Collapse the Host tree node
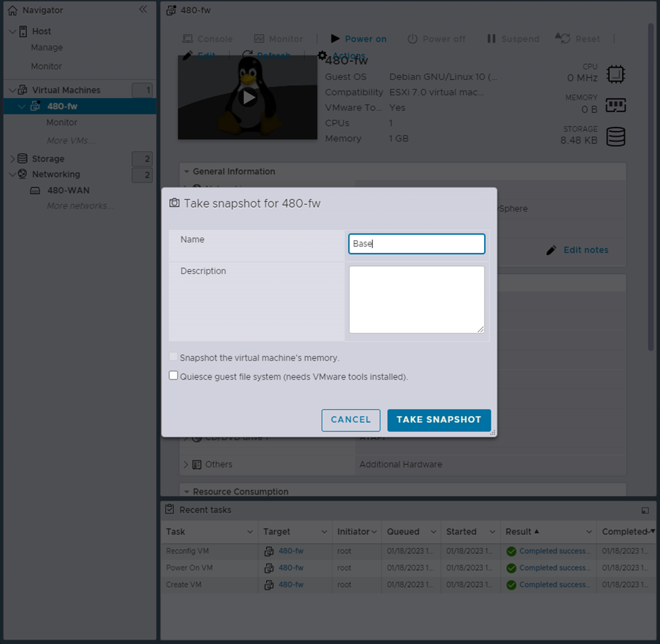660x644 pixels. (13, 32)
